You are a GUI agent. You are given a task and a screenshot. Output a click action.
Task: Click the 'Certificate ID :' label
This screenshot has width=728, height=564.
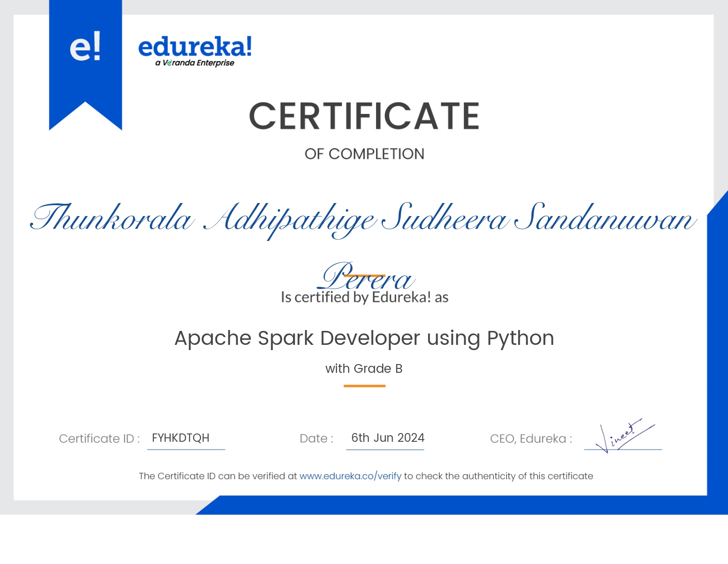[x=100, y=438]
